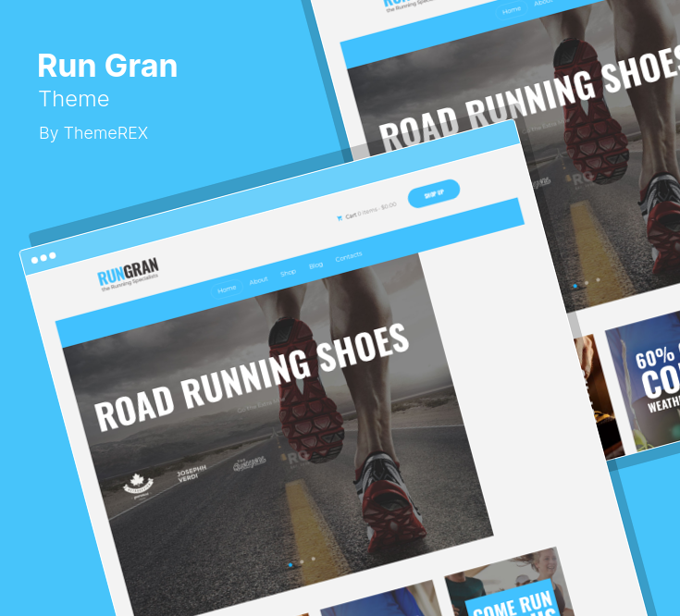Click the Josephh Verdi brand logo

point(192,474)
